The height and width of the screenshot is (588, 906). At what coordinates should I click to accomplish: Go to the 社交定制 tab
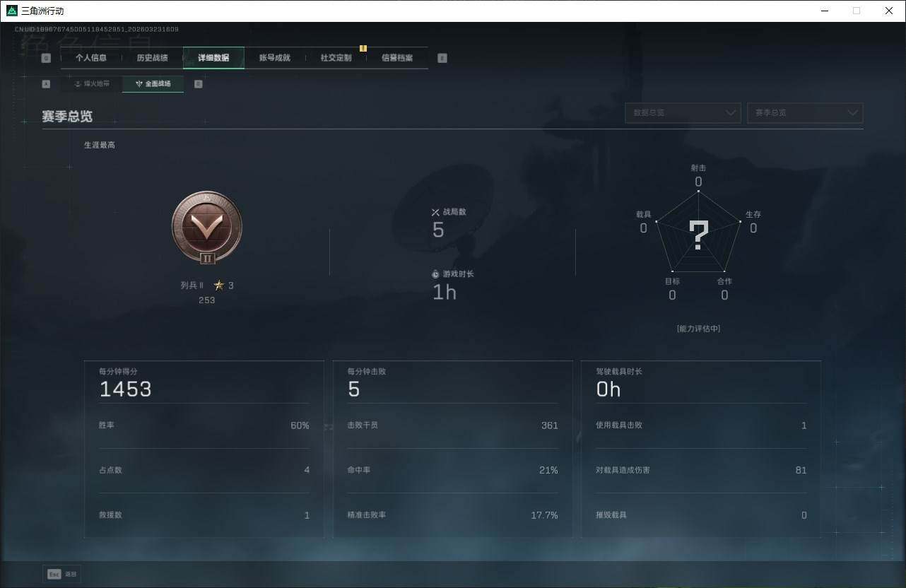pos(336,58)
